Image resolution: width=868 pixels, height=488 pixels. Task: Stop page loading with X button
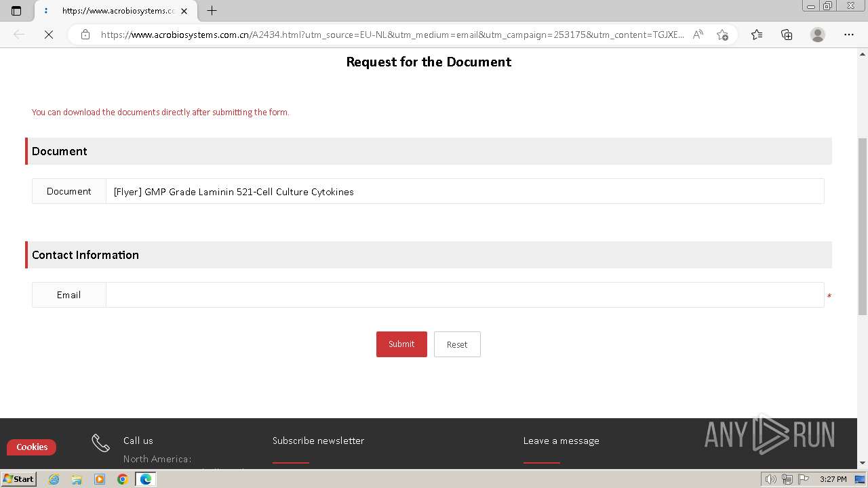tap(49, 35)
